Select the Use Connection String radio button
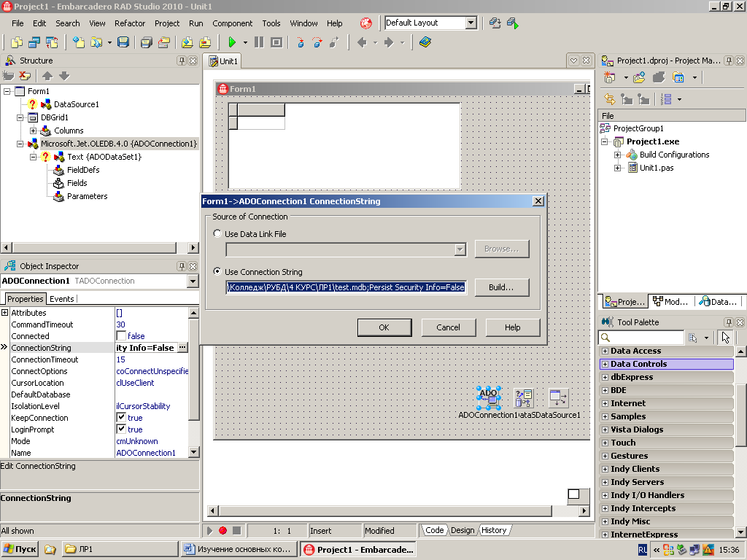Viewport: 747px width, 560px height. [x=217, y=271]
